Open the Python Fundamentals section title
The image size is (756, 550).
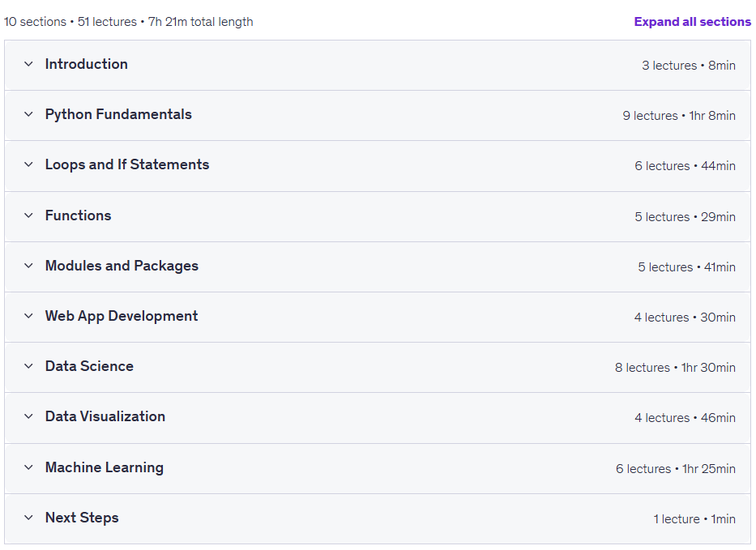118,115
